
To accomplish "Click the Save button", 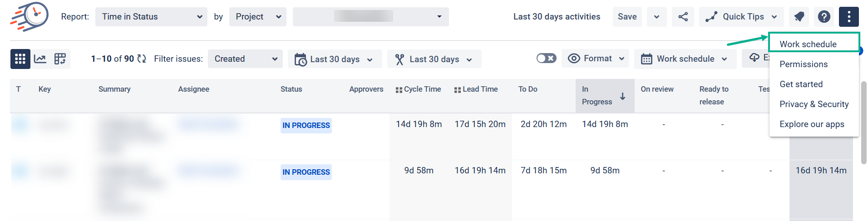I will coord(627,17).
